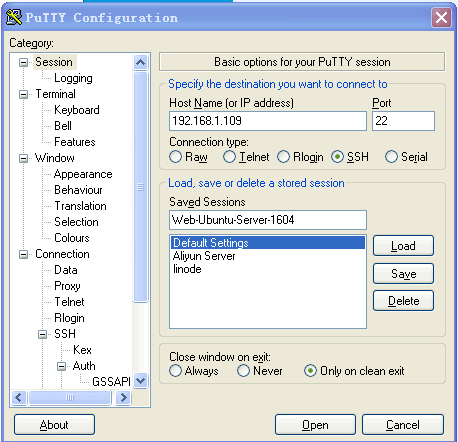The image size is (458, 442).
Task: Click the horizontal scrollbar thumb of category tree
Action: (70, 397)
